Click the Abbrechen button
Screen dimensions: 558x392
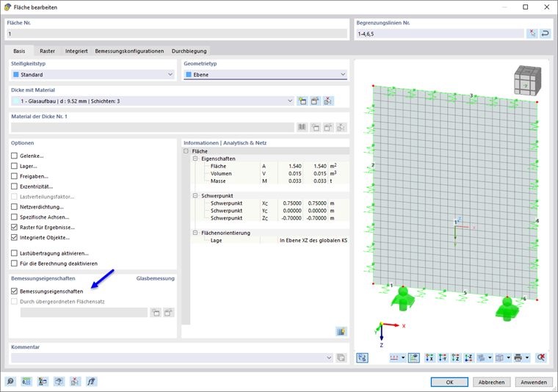point(491,382)
